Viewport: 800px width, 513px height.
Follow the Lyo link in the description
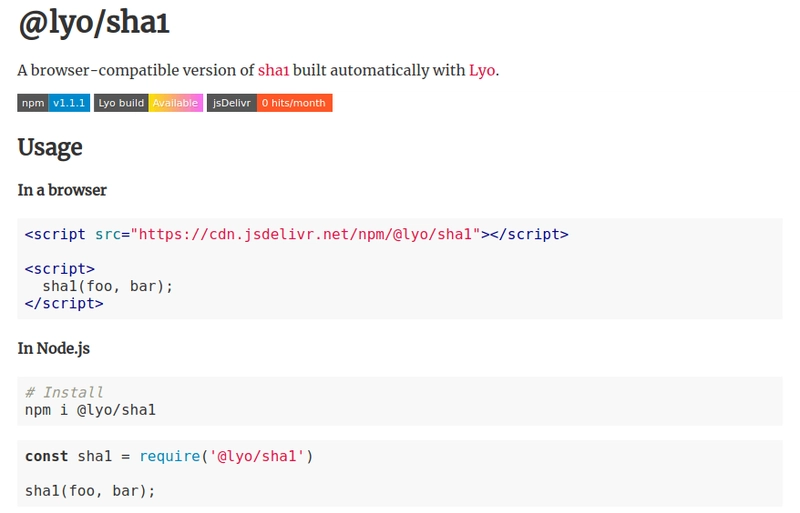(x=482, y=70)
